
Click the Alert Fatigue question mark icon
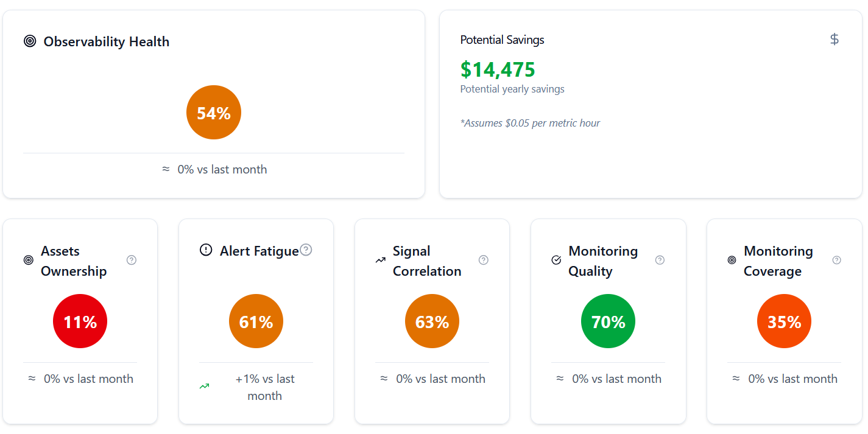click(306, 250)
